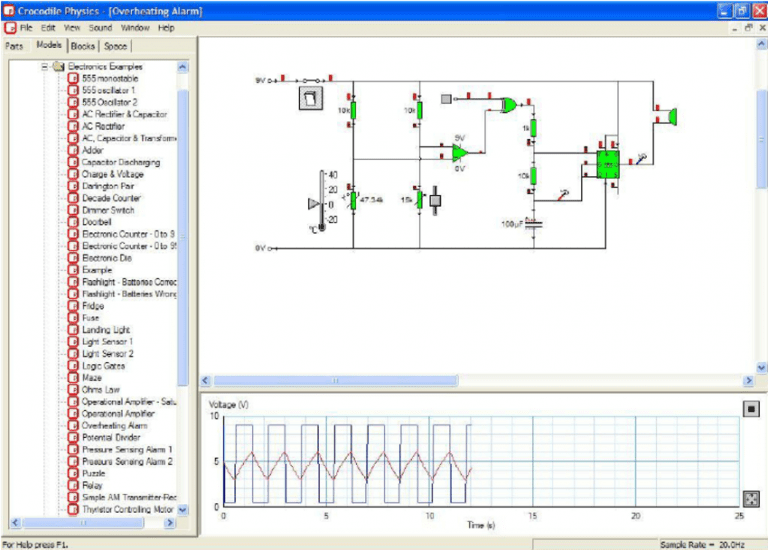Viewport: 768px width, 550px height.
Task: Open the Pressure Sensing Alarm 1 model
Action: pyautogui.click(x=127, y=450)
